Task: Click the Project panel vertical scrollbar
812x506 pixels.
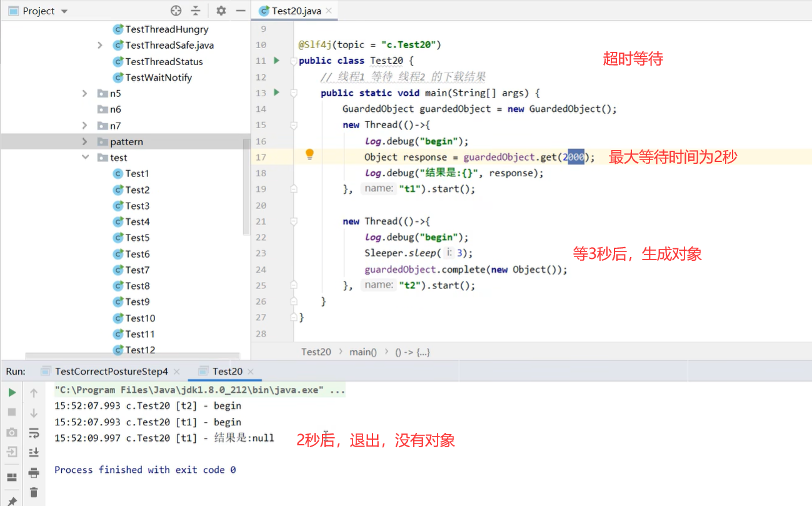Action: [x=246, y=186]
